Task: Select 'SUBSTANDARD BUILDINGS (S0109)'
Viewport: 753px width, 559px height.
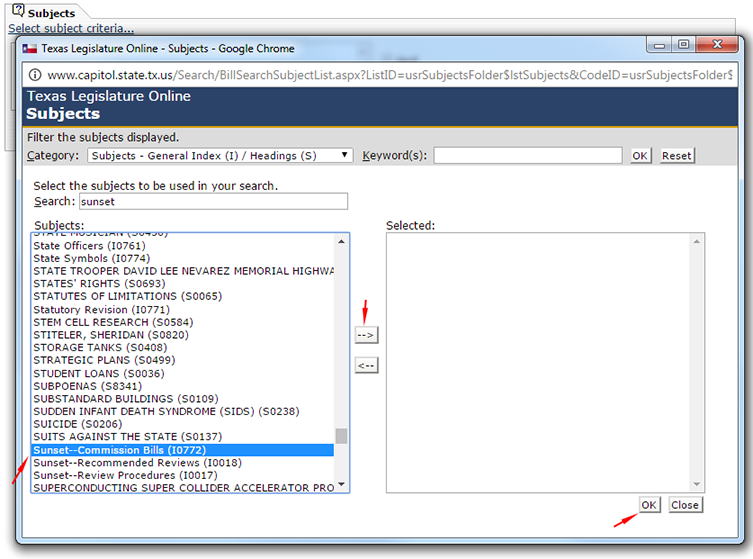Action: (x=182, y=399)
